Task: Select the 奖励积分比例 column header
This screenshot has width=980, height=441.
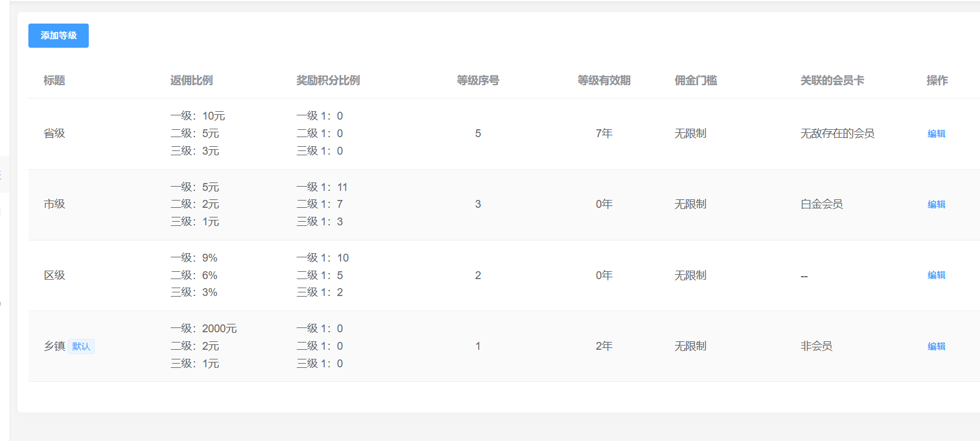Action: [x=328, y=80]
